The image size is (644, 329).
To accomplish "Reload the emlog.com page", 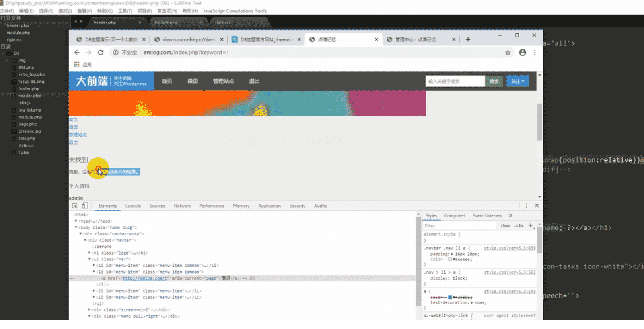I will point(101,53).
